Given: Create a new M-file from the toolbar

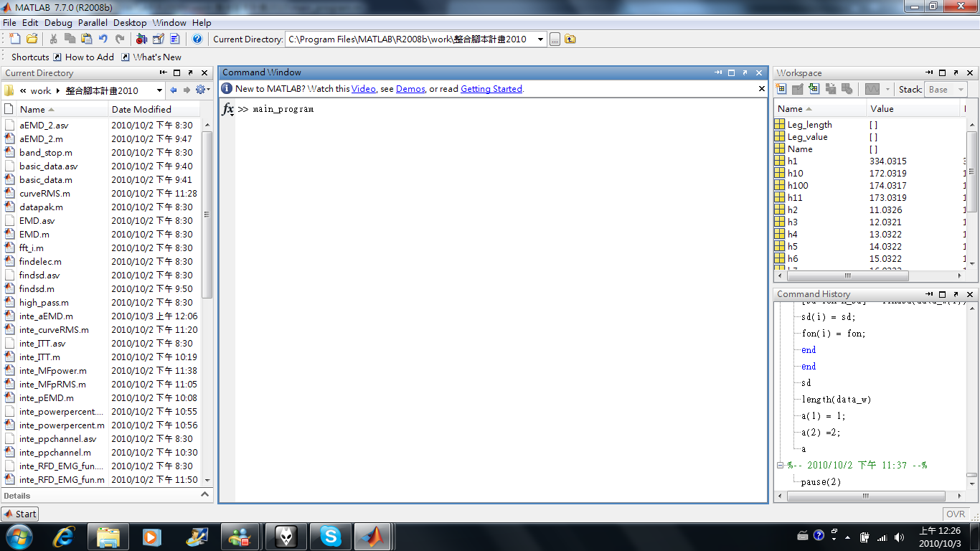Looking at the screenshot, I should [x=15, y=39].
